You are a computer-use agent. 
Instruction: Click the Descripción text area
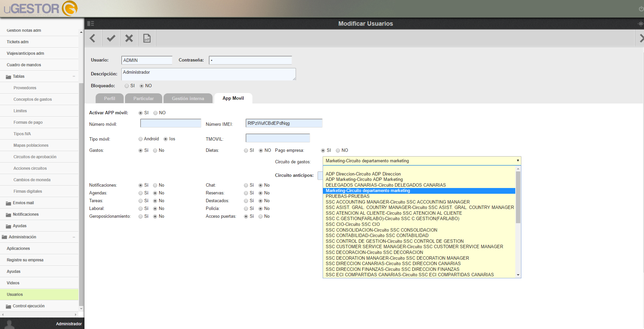click(x=208, y=74)
